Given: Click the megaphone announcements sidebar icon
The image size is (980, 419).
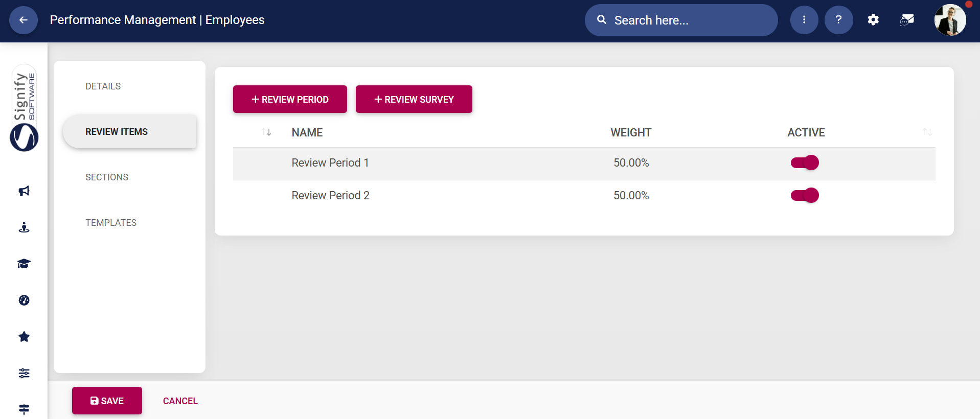Looking at the screenshot, I should click(24, 191).
